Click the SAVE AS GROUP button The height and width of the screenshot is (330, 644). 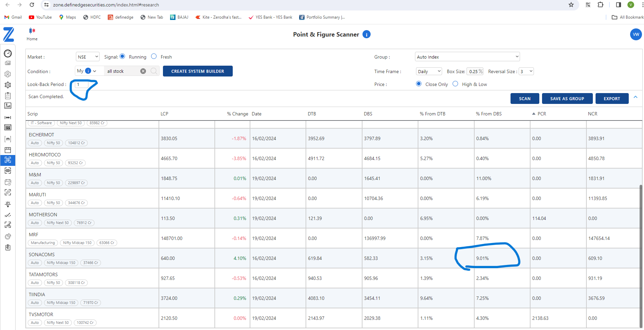(x=567, y=98)
